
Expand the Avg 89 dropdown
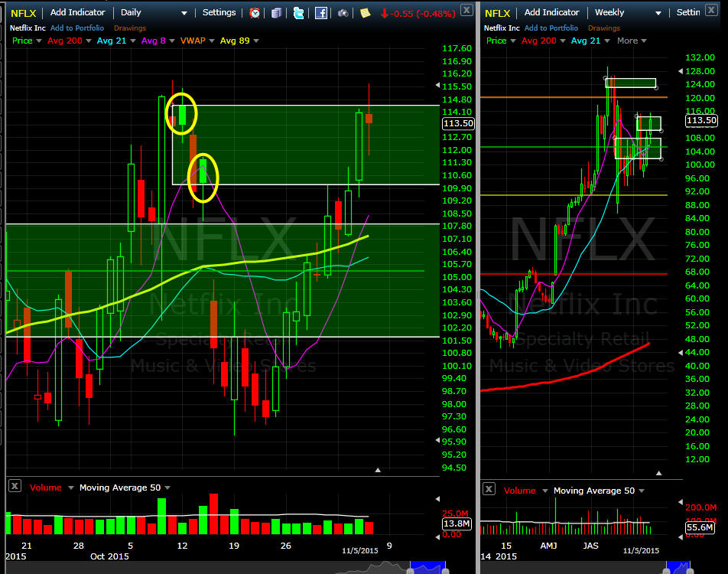tap(256, 41)
